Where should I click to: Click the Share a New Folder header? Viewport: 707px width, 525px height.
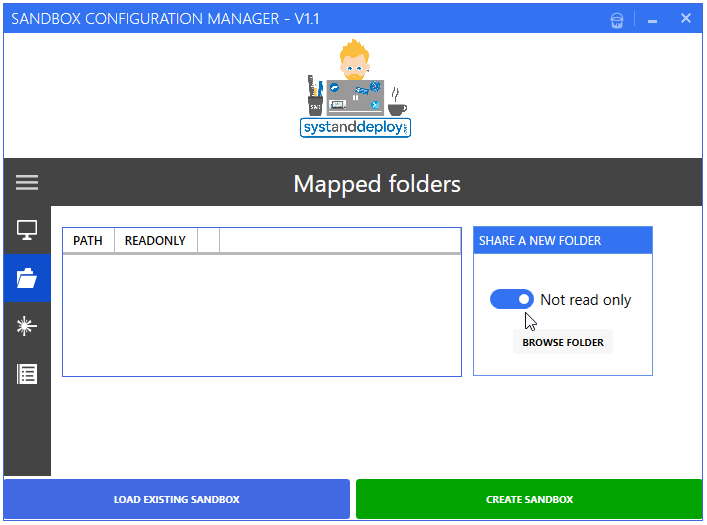[563, 240]
